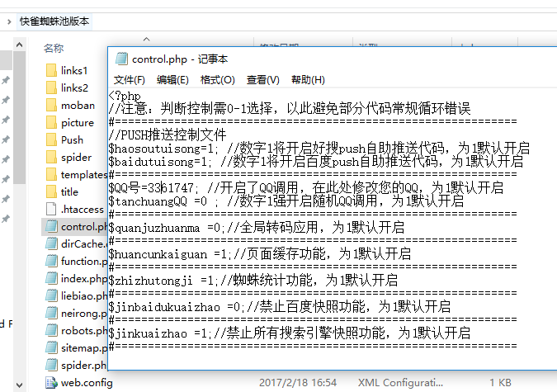The image size is (557, 392).
Task: Click the Notepad title bar icon
Action: point(121,59)
